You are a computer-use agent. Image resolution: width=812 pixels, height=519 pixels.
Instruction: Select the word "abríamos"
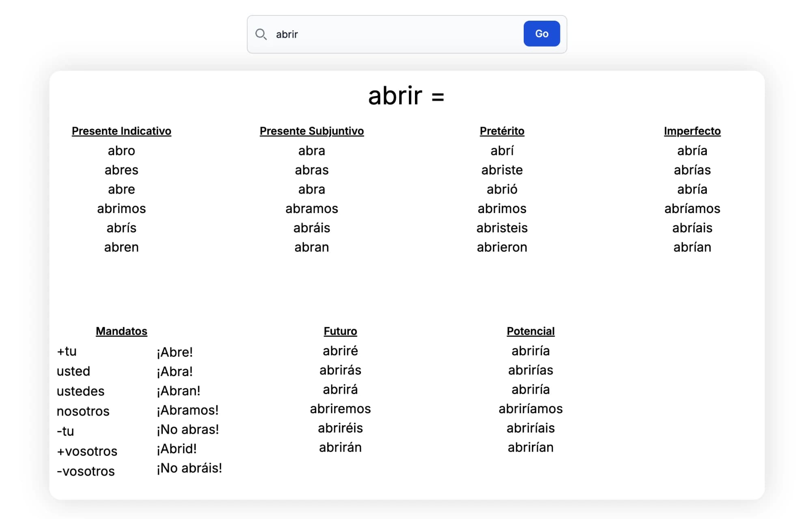click(692, 209)
